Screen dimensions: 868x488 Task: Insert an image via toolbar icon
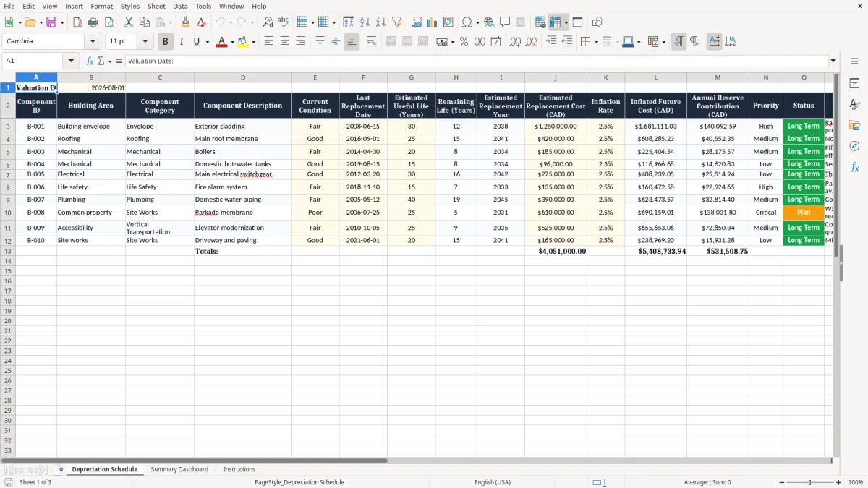416,22
